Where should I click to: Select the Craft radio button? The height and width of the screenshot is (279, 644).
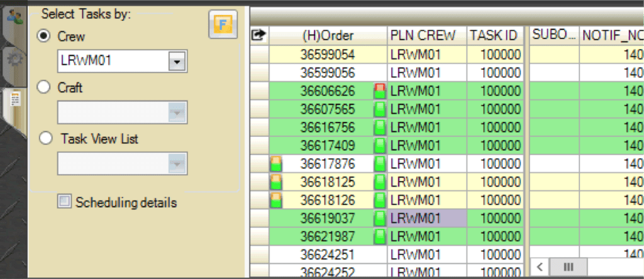44,88
